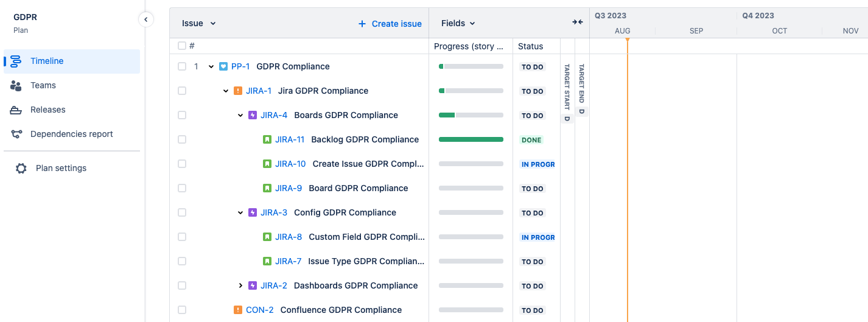Select the JIRA-8 Custom Field checkbox
This screenshot has height=322, width=868.
tap(182, 237)
